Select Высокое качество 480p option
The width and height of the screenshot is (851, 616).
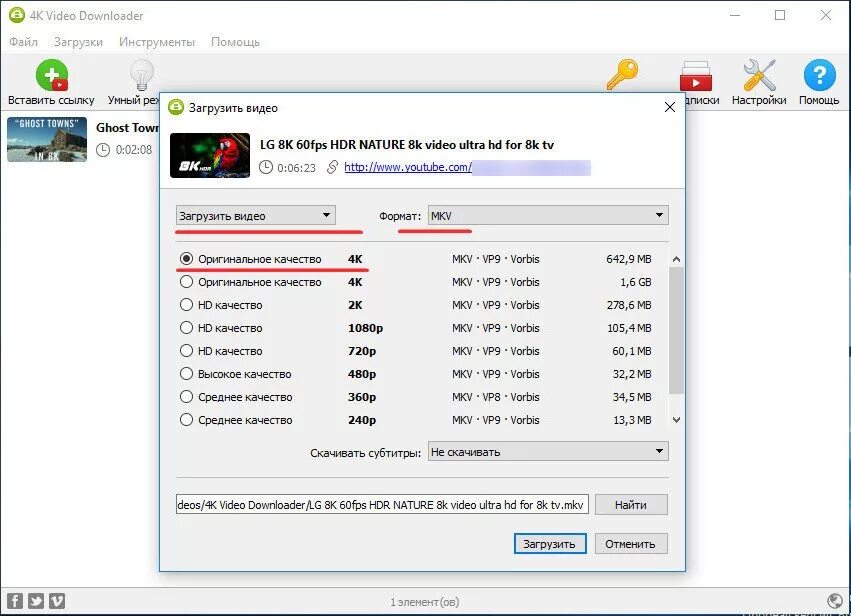click(x=186, y=373)
